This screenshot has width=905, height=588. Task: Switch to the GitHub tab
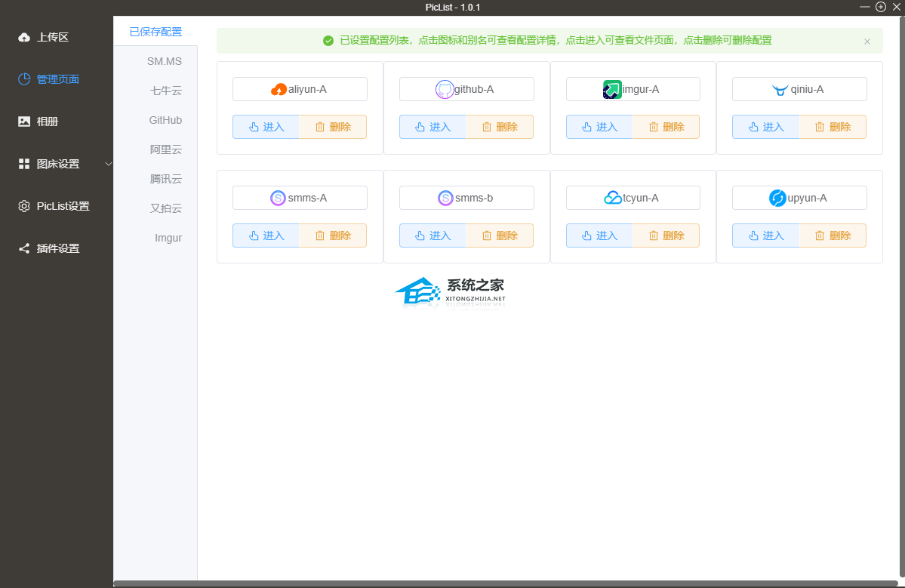click(165, 120)
